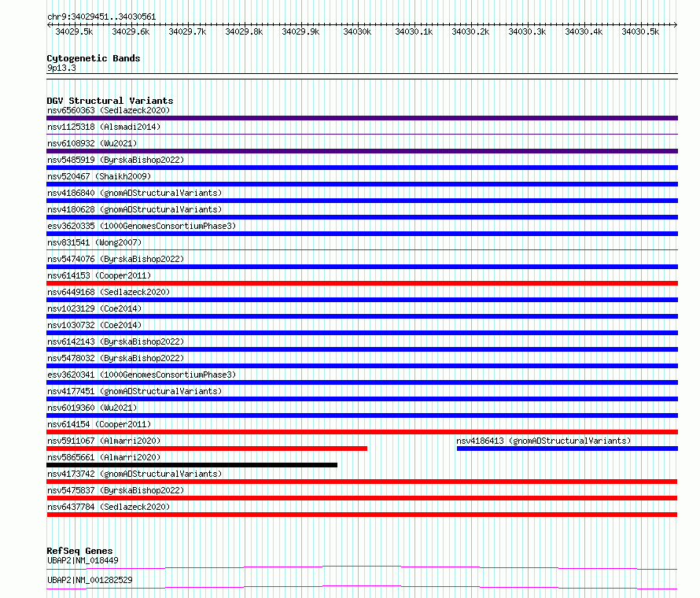700x598 pixels.
Task: Click the thin red line under nsv831541
Action: [362, 249]
